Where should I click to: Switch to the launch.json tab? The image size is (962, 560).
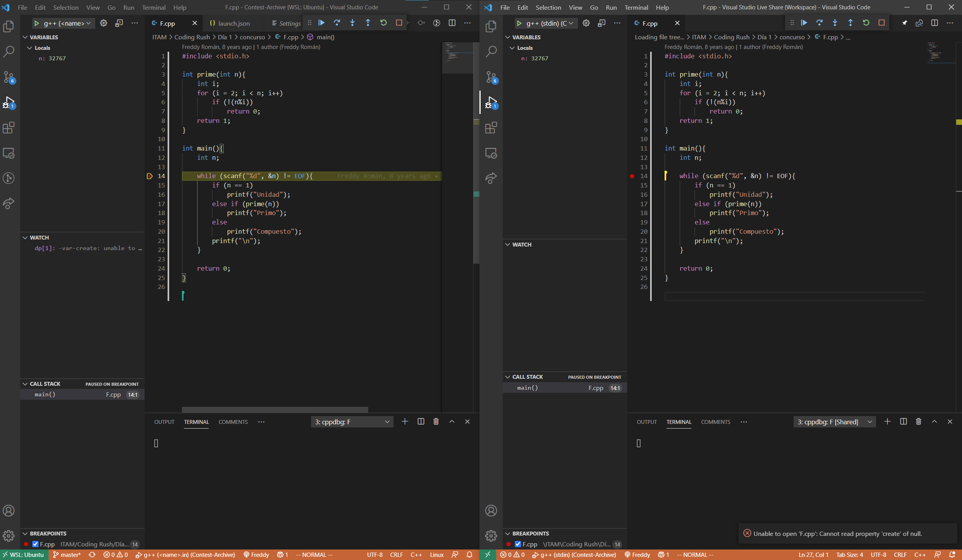233,23
